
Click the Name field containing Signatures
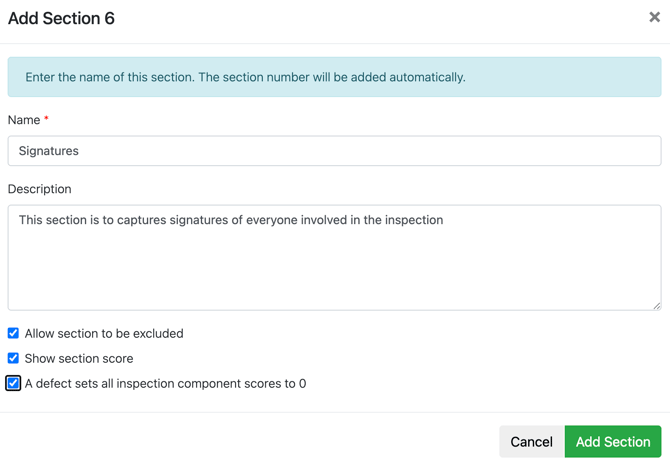[335, 151]
